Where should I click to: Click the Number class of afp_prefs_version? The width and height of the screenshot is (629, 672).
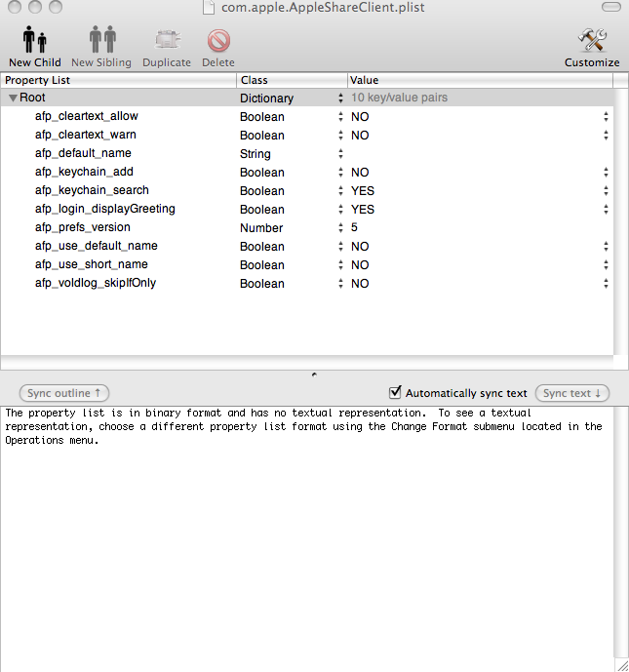click(261, 228)
